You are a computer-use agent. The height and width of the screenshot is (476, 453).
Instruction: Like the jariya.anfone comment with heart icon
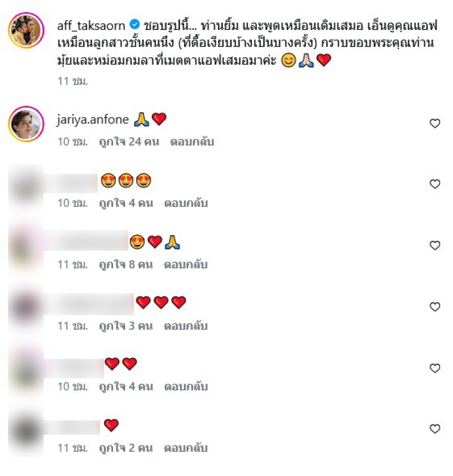(x=435, y=124)
